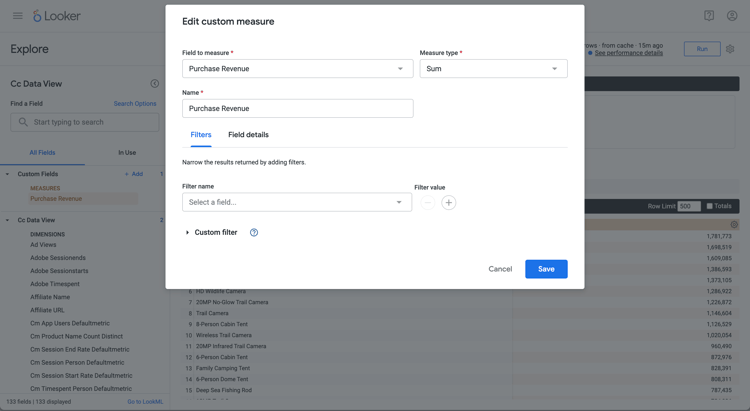Open the Explore settings gear
The height and width of the screenshot is (411, 750).
coord(730,49)
